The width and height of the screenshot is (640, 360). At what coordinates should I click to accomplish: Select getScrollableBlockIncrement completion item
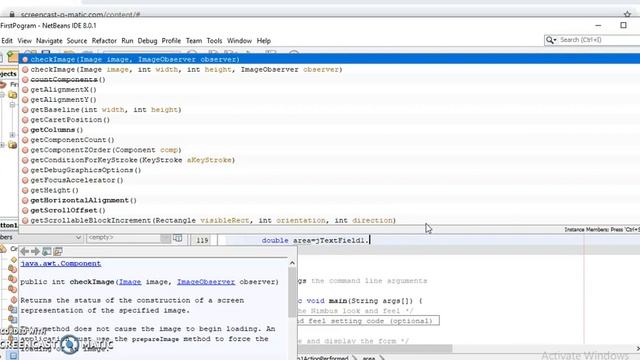pos(329,220)
